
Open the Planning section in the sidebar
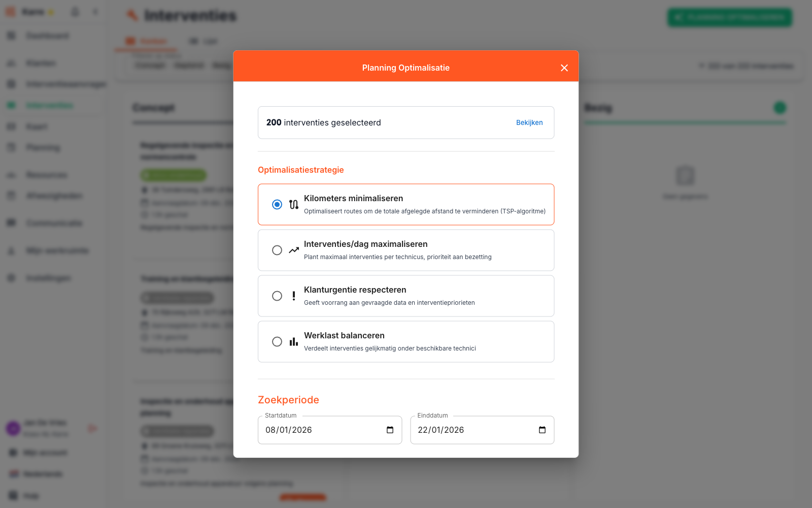tap(43, 147)
